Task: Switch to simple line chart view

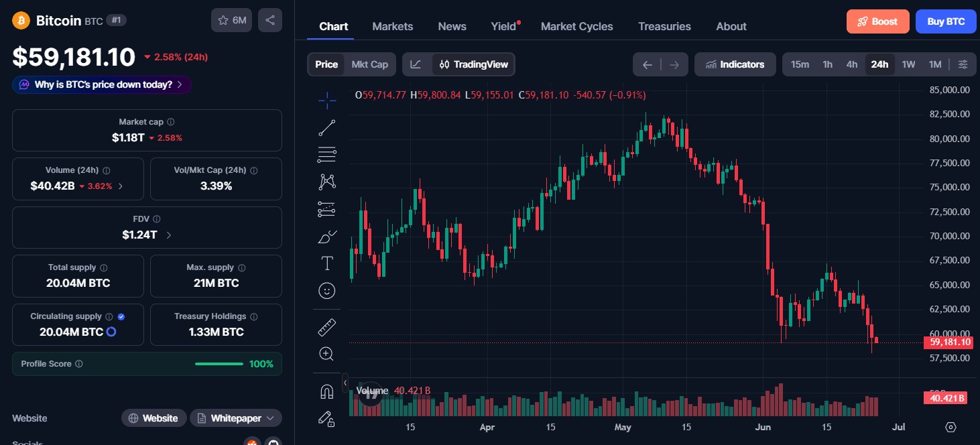Action: coord(416,64)
